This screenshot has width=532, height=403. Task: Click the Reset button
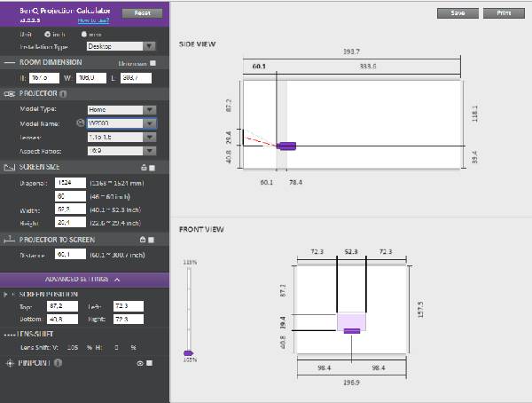(x=142, y=13)
